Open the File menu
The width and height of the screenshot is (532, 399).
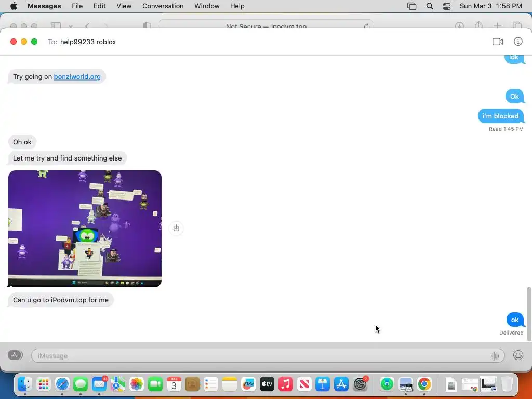[x=77, y=6]
